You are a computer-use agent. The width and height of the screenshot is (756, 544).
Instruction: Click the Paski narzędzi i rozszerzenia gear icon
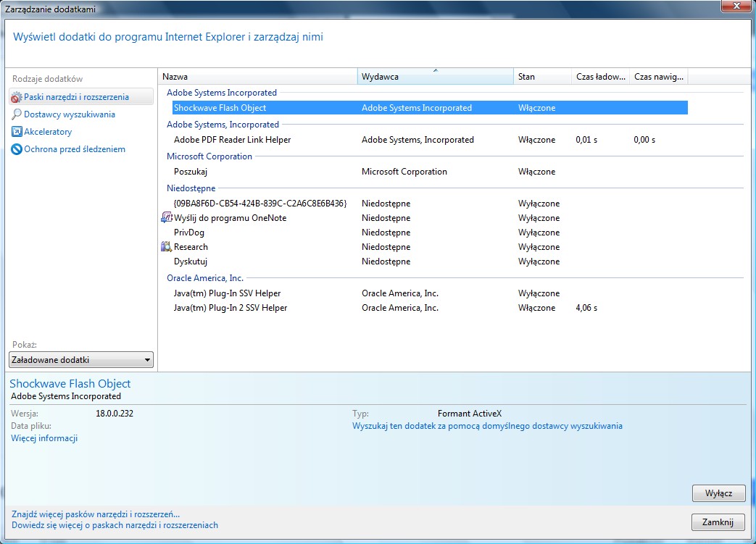[x=17, y=97]
